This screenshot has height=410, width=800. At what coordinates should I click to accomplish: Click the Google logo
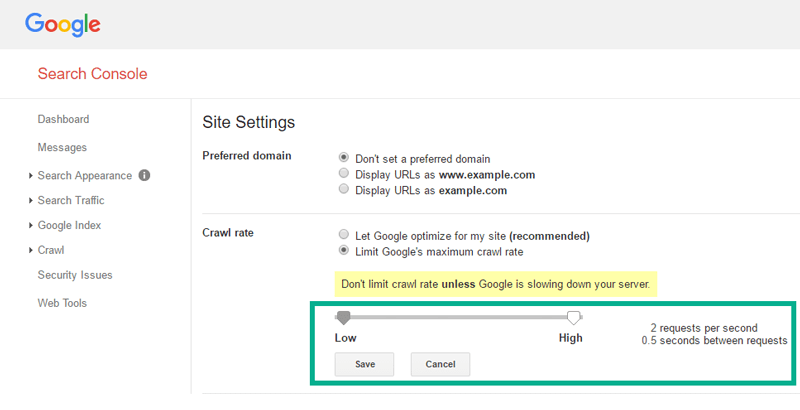tap(63, 25)
